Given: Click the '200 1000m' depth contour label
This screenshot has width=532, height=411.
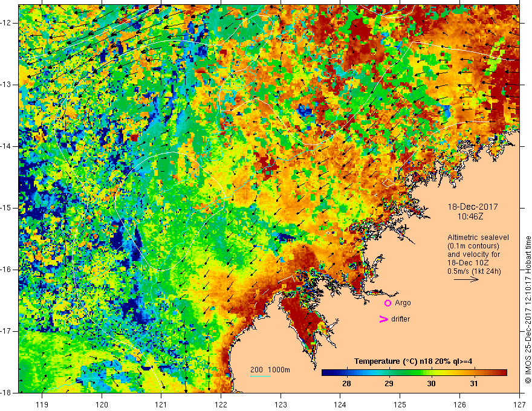Looking at the screenshot, I should click(270, 370).
